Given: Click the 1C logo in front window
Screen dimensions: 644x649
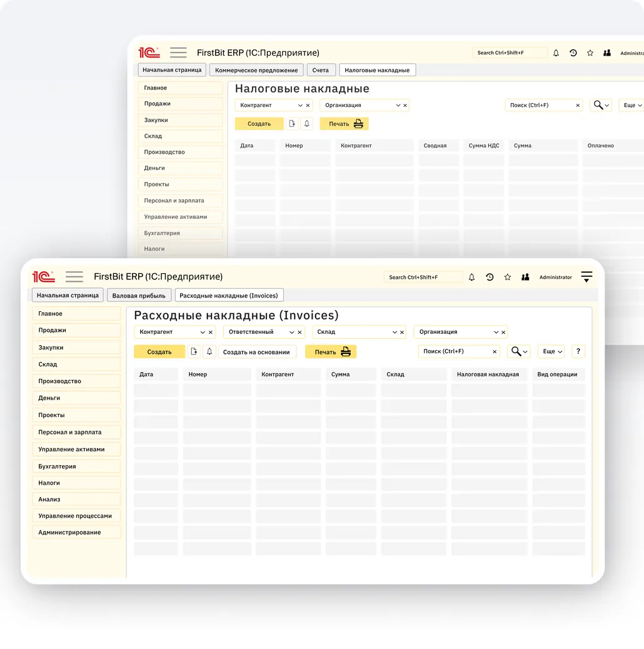Looking at the screenshot, I should [x=44, y=276].
